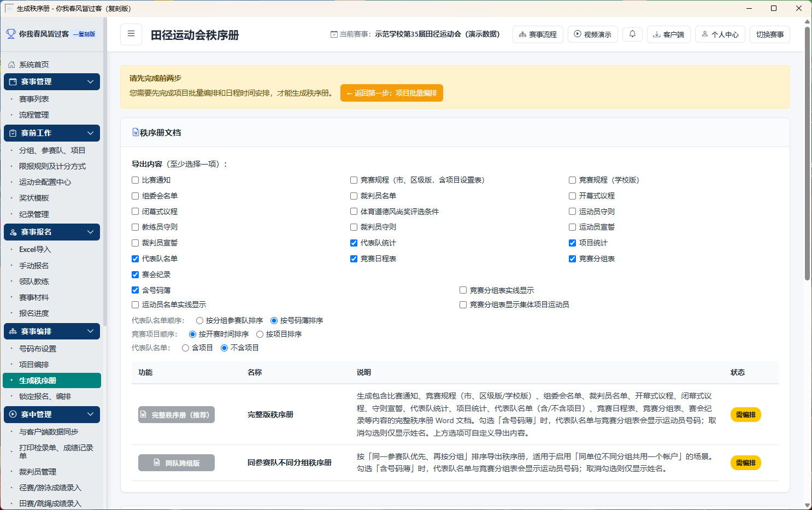Toggle the sidebar hamburger menu button
Viewport: 812px width, 510px height.
pos(131,34)
